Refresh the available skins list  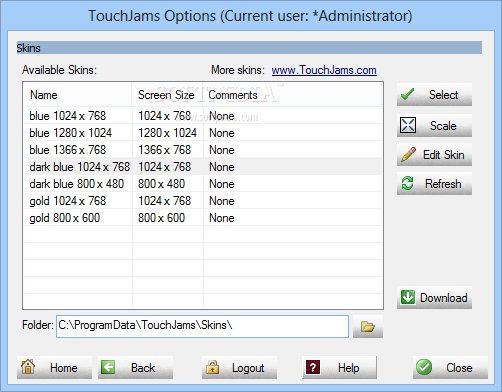pos(434,184)
